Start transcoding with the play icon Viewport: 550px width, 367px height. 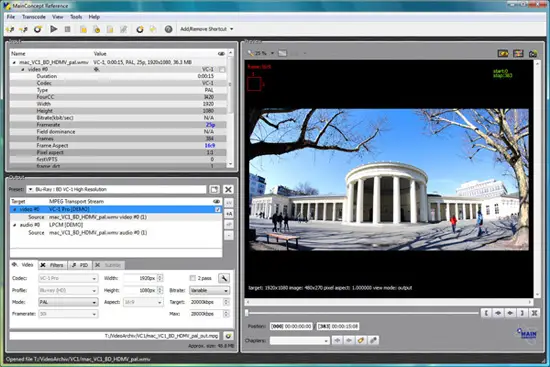(x=54, y=29)
